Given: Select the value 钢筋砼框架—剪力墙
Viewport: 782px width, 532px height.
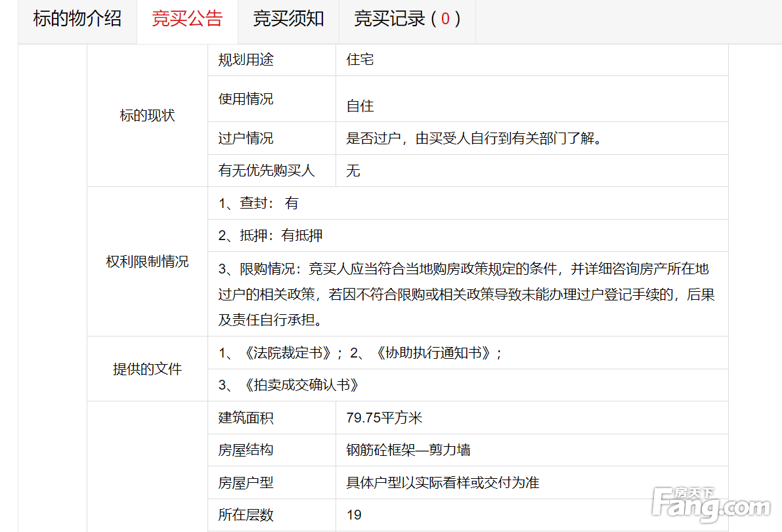Looking at the screenshot, I should point(408,450).
